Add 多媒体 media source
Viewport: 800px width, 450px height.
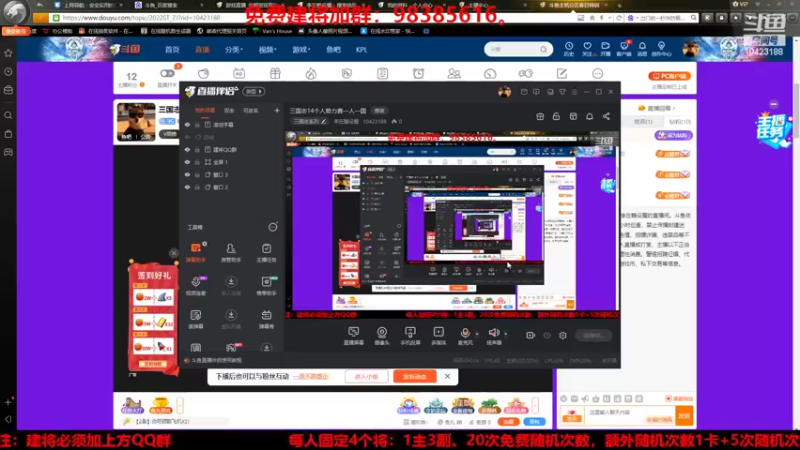click(x=438, y=336)
